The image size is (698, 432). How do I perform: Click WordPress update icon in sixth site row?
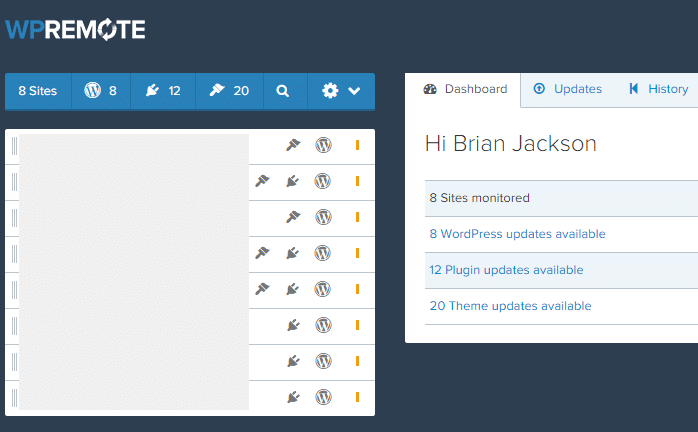pos(324,325)
